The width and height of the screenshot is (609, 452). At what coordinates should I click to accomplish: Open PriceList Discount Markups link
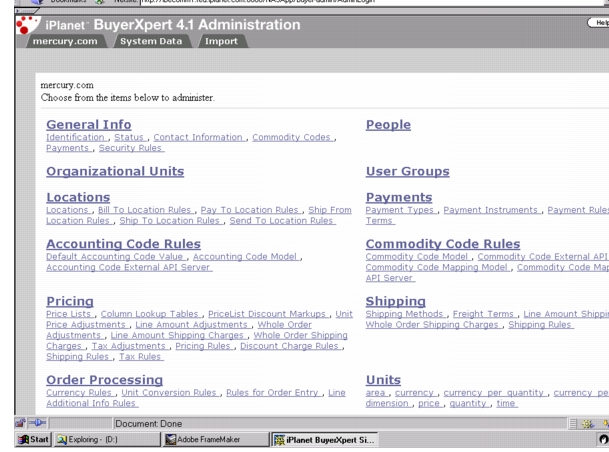(267, 314)
